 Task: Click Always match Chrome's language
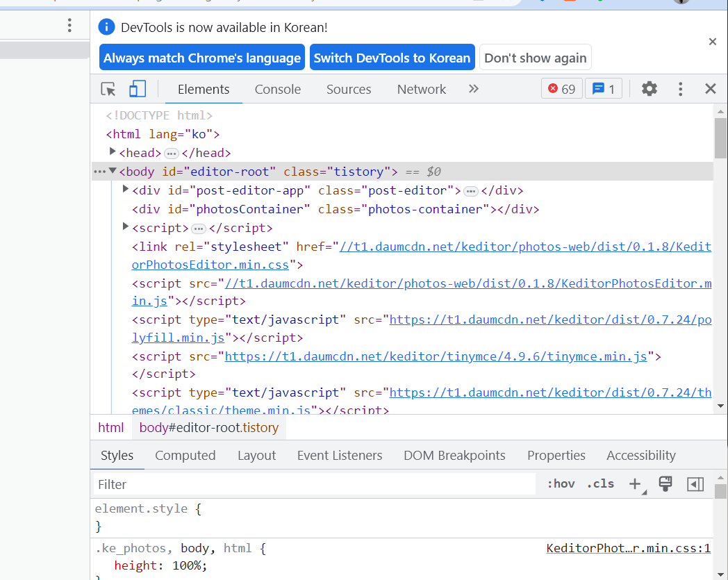(202, 58)
